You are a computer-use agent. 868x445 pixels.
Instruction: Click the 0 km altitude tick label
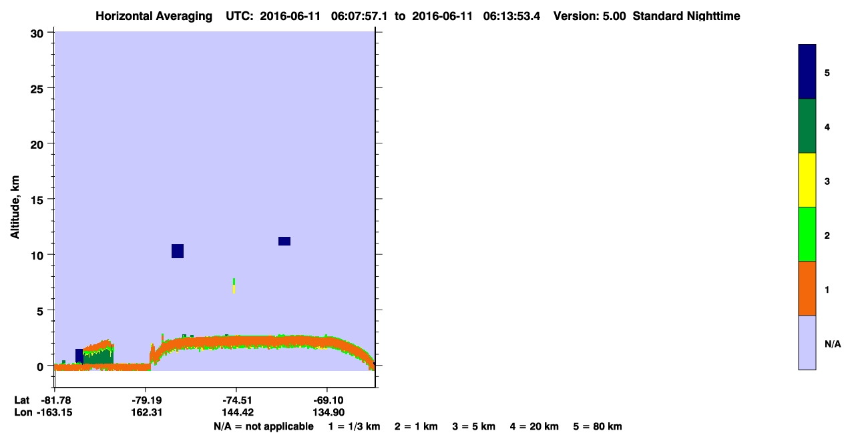tap(40, 366)
